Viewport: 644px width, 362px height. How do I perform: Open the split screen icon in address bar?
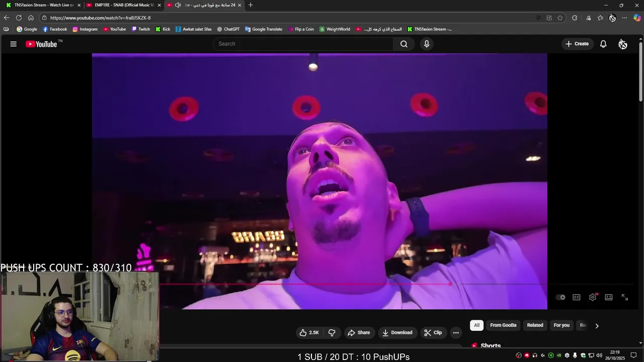click(549, 18)
